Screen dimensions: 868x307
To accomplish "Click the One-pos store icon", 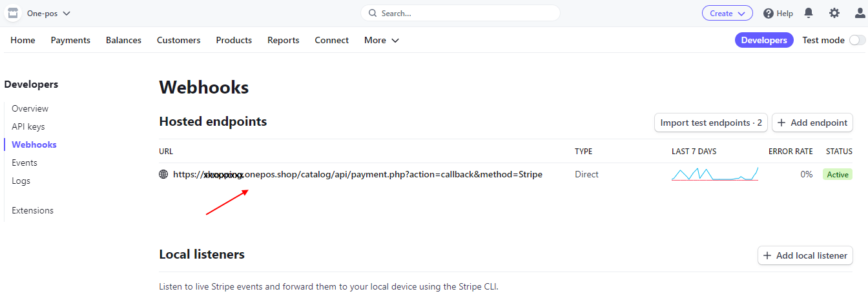I will pos(13,13).
